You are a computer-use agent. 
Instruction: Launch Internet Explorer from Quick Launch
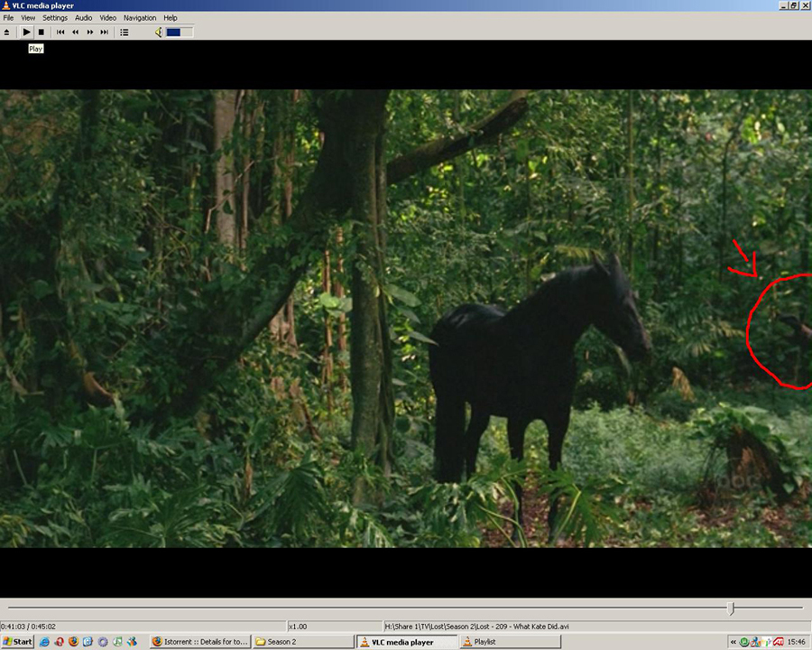click(44, 642)
